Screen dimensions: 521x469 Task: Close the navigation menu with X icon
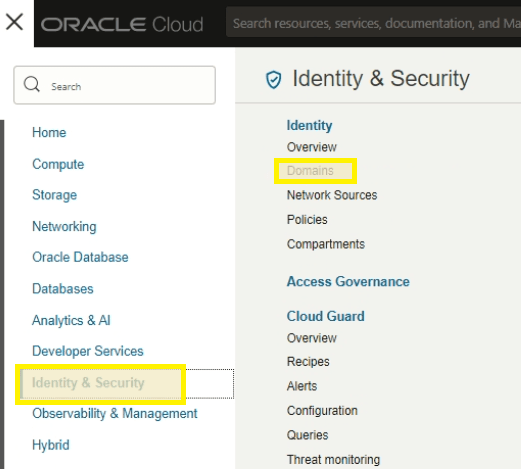click(14, 22)
